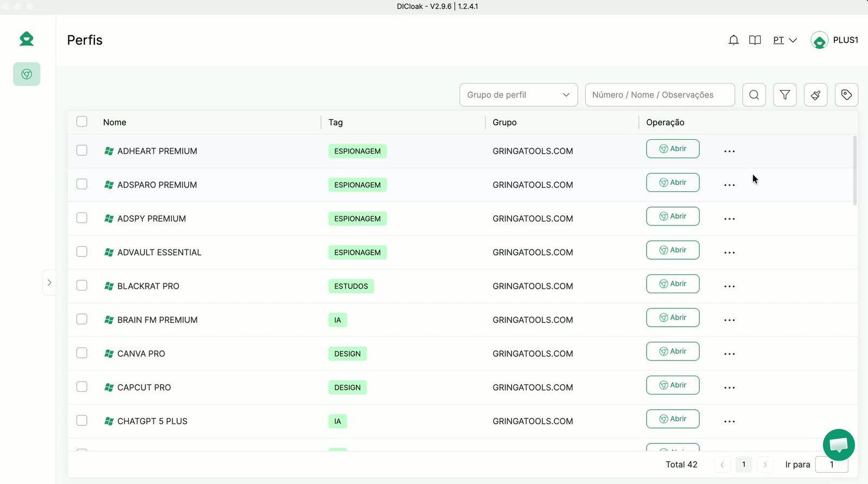Viewport: 868px width, 484px height.
Task: Open more options for CAPCUT PRO
Action: click(730, 388)
